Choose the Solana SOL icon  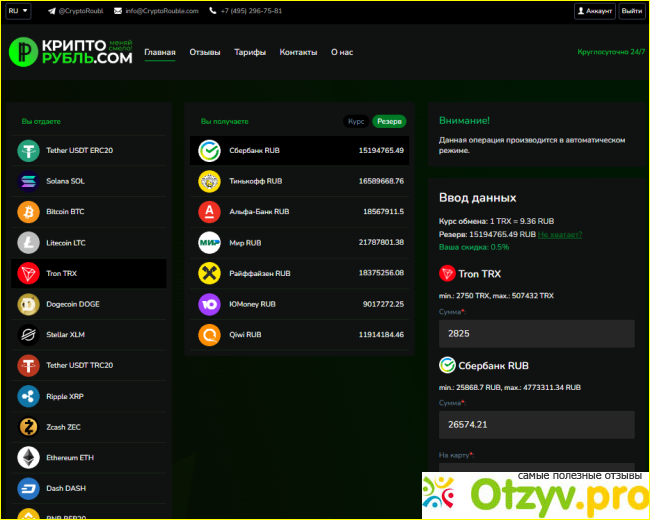tap(27, 181)
